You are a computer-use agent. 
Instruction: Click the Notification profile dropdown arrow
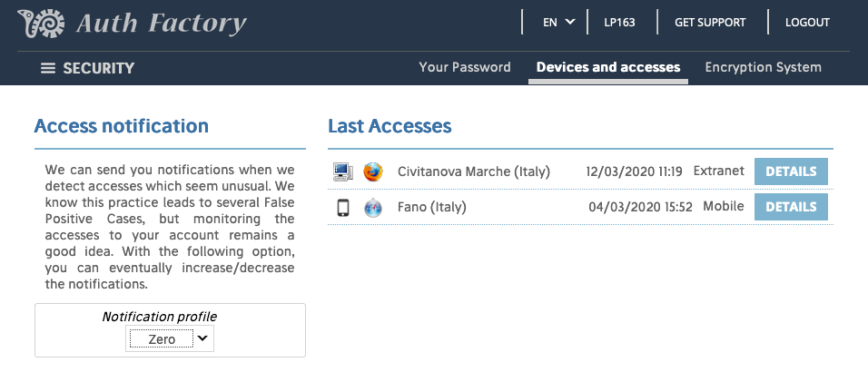pos(202,338)
